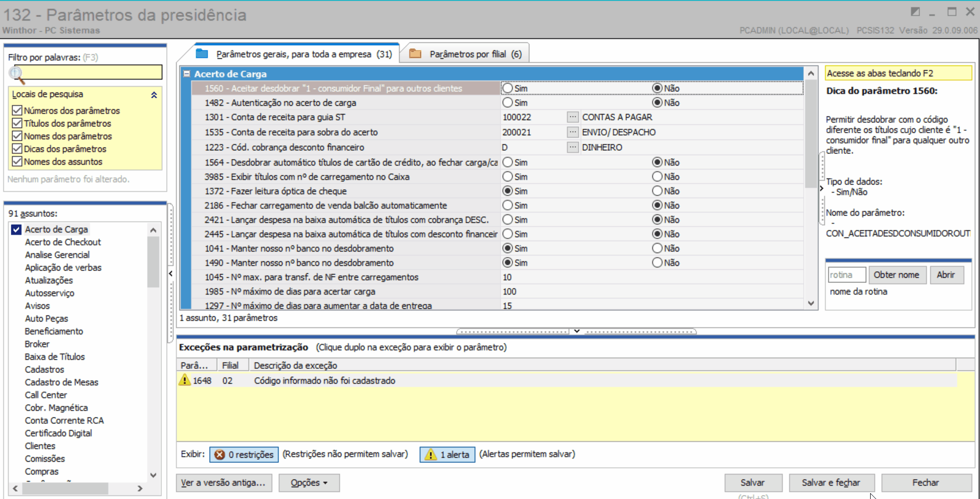The image size is (980, 499).
Task: Select Acerto de Checkout subject
Action: [63, 242]
